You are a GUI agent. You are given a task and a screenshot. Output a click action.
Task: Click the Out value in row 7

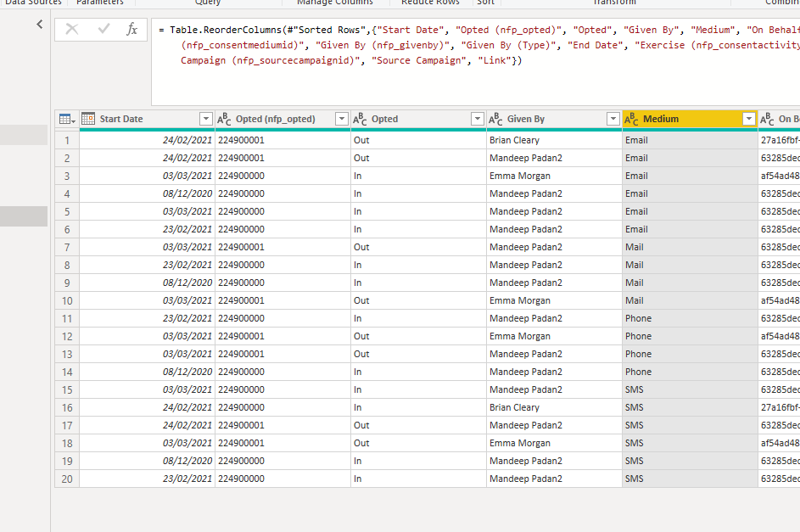pyautogui.click(x=361, y=248)
